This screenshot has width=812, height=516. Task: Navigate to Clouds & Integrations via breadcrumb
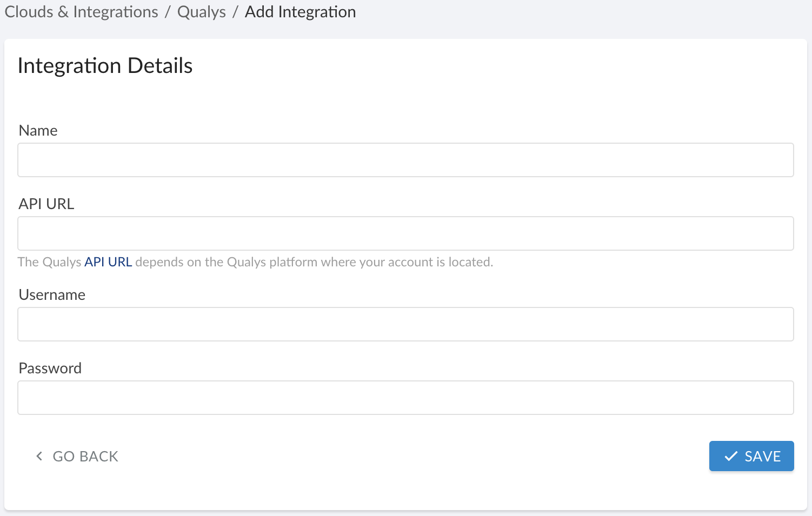click(80, 11)
